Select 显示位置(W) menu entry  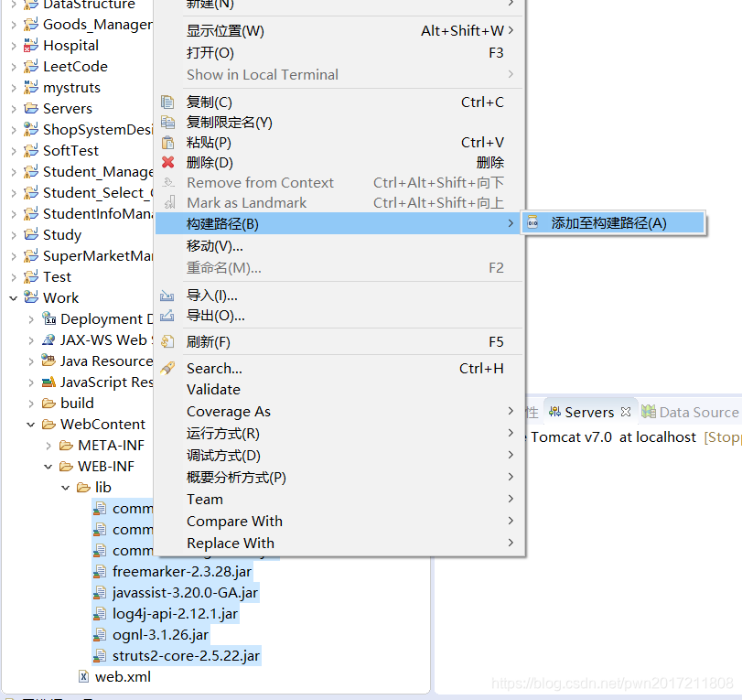click(339, 31)
